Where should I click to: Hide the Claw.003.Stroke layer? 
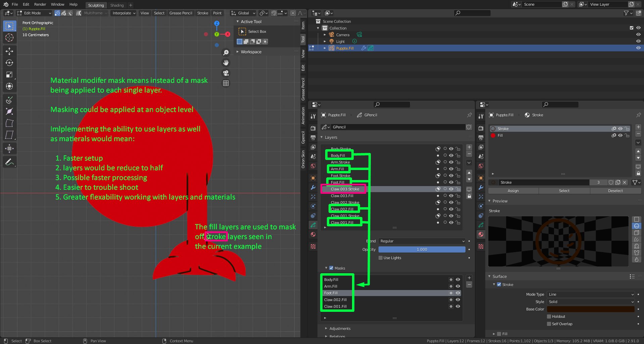(x=451, y=189)
